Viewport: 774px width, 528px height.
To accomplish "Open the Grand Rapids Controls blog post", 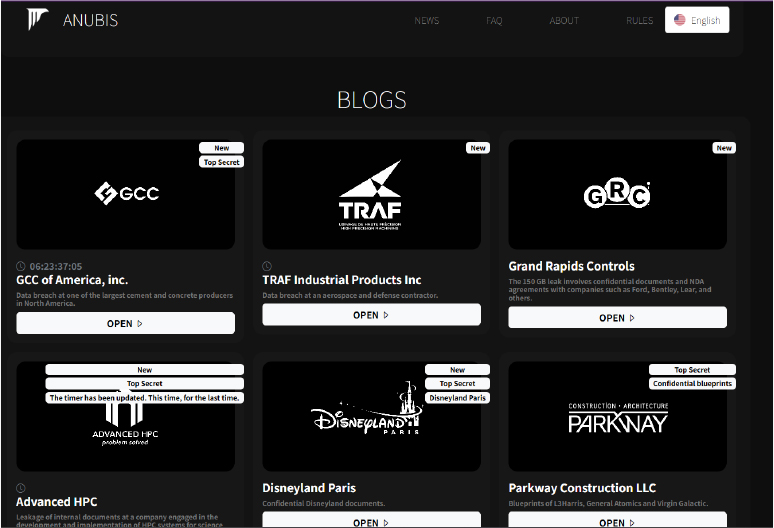I will [618, 318].
